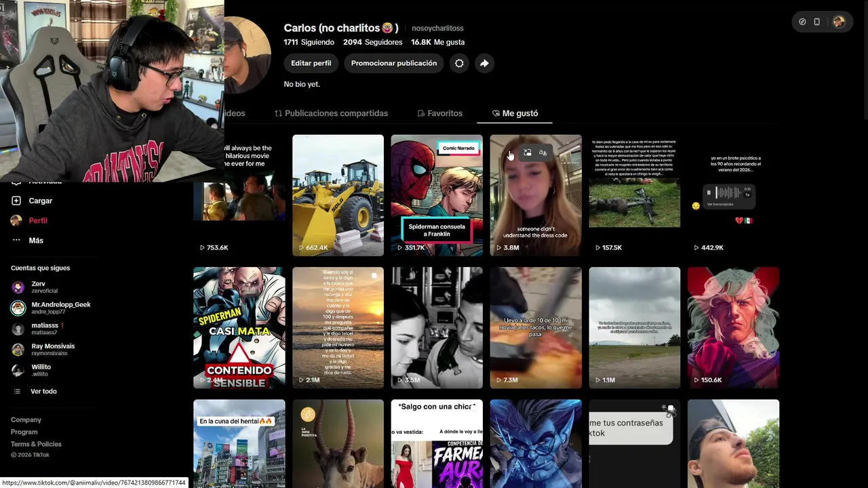Click the Ray Monsivais account name
The height and width of the screenshot is (488, 868).
(x=53, y=346)
